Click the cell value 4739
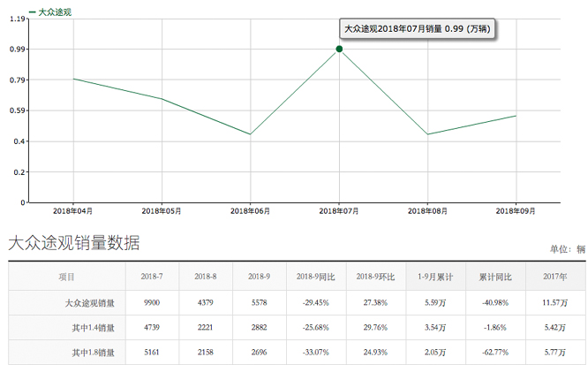This screenshot has width=588, height=365. click(152, 328)
